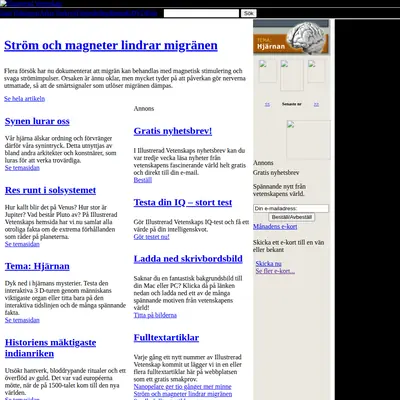The height and width of the screenshot is (400, 400).
Task: Open the Ladda ned skrivbordsbild heading
Action: (x=188, y=259)
